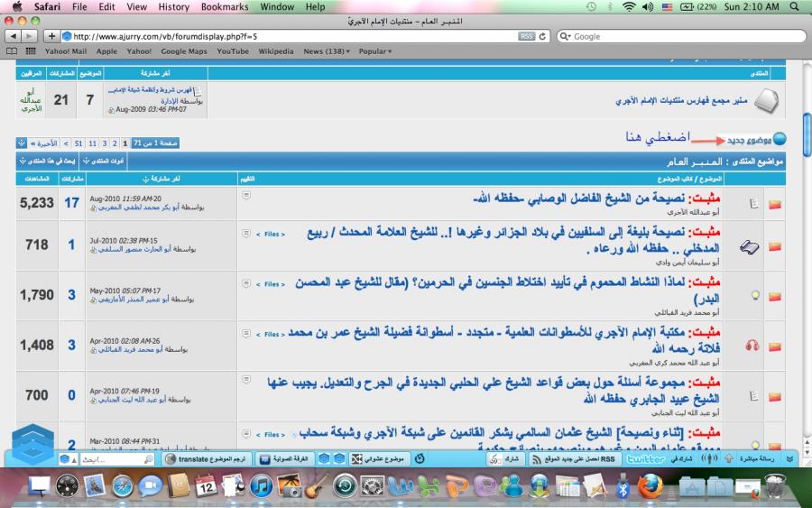Click the headphones icon beside the audio library thread
The image size is (812, 508).
tap(752, 345)
